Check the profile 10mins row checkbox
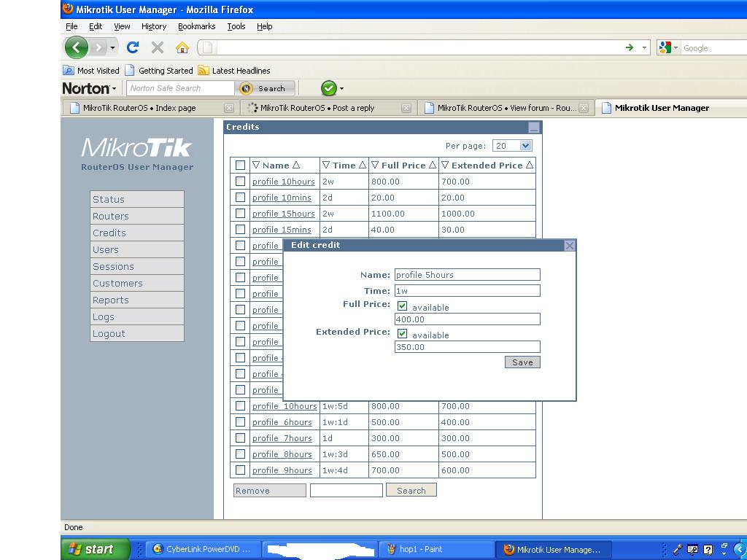Image resolution: width=747 pixels, height=560 pixels. coord(240,197)
